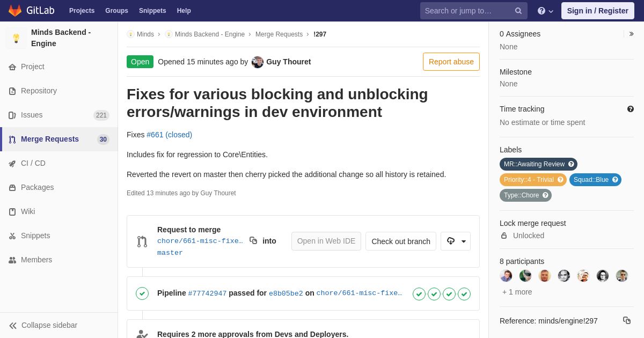644x338 pixels.
Task: Open the #661 (closed) issue link
Action: (169, 135)
